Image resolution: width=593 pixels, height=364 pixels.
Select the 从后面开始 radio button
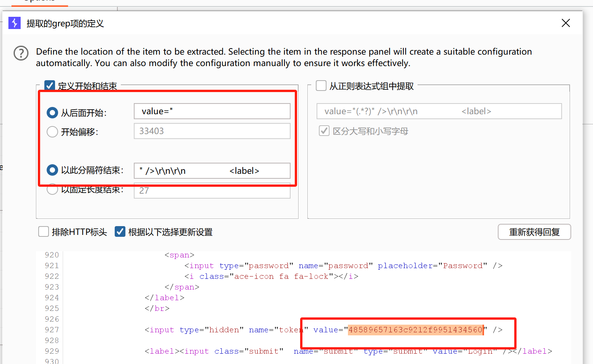click(52, 113)
